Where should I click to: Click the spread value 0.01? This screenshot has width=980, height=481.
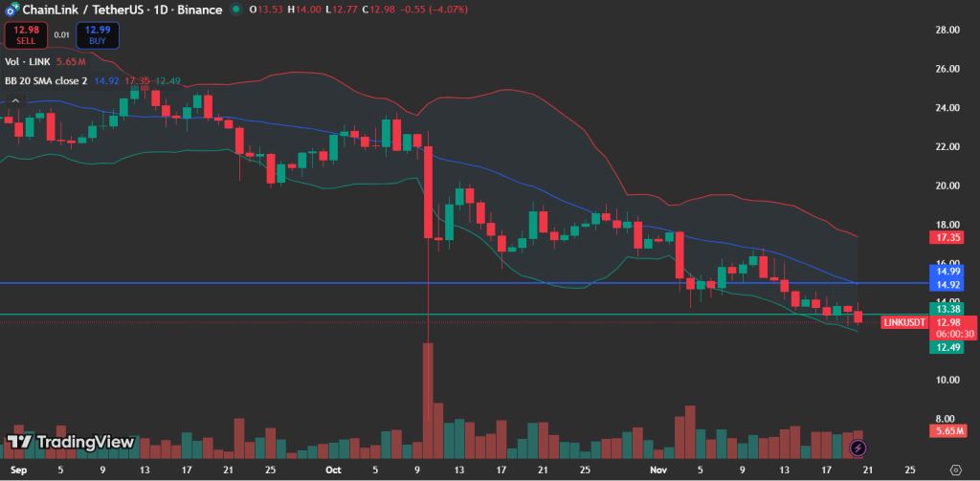61,35
